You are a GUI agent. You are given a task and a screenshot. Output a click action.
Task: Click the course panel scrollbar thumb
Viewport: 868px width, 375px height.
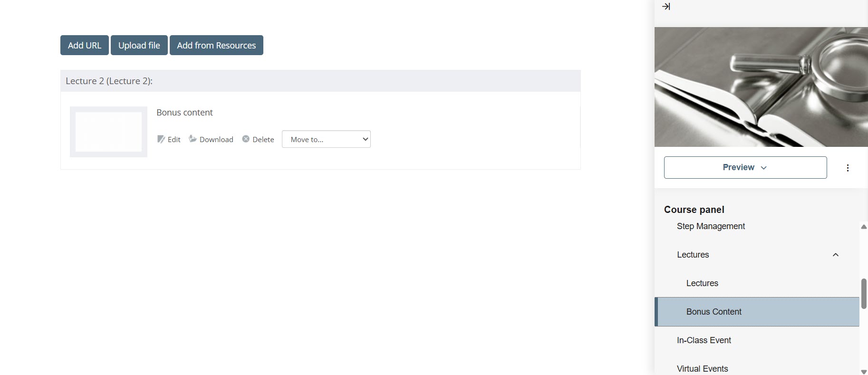point(863,293)
